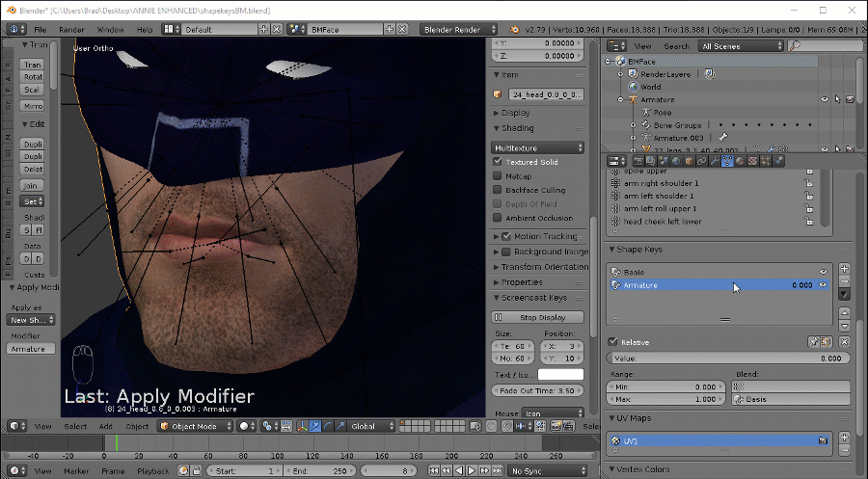This screenshot has height=479, width=868.
Task: Open the Constraints properties tab chain icon
Action: [701, 161]
